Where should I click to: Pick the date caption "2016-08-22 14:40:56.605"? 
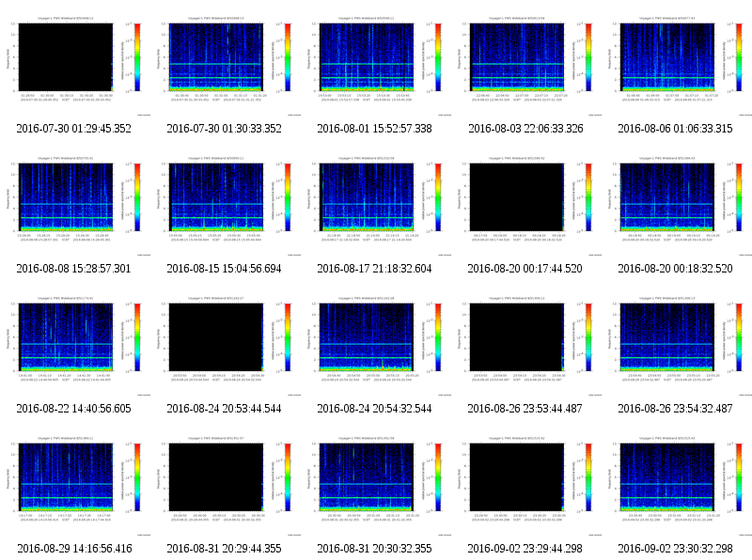74,409
